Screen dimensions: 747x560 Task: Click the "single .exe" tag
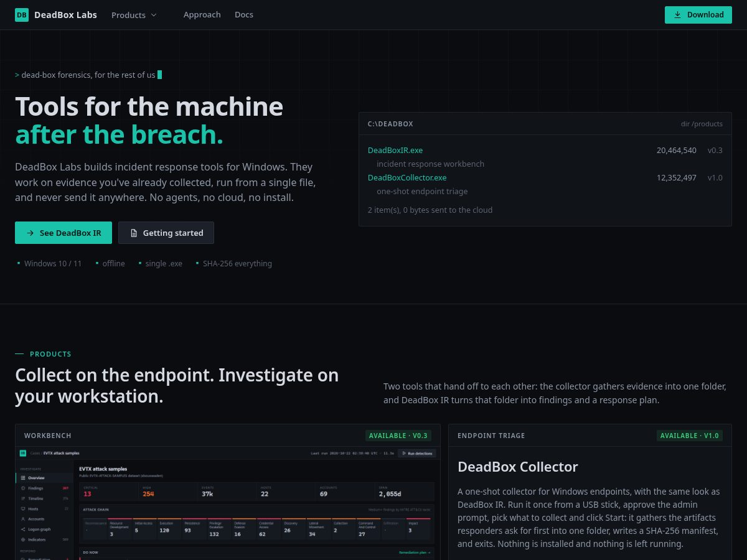pyautogui.click(x=164, y=263)
